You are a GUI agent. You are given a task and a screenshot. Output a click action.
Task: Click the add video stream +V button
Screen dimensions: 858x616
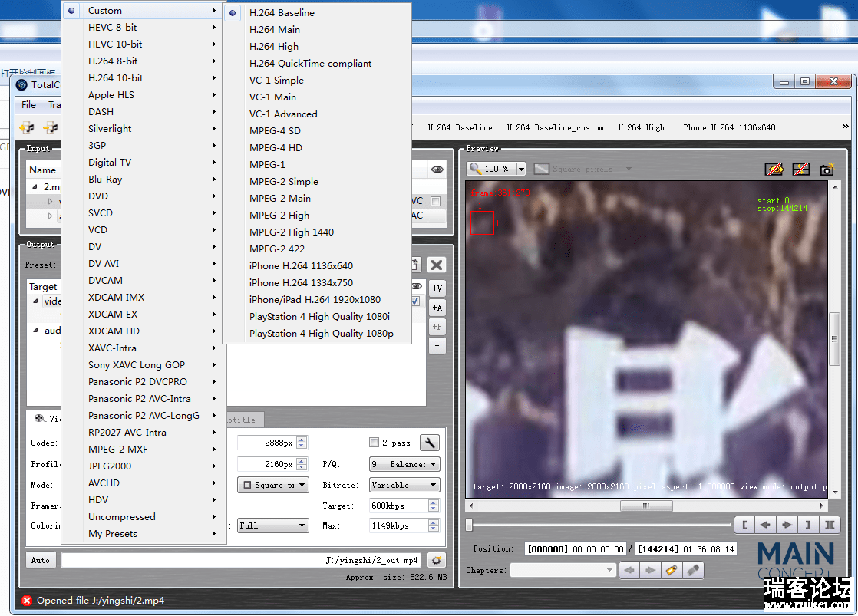tap(437, 288)
